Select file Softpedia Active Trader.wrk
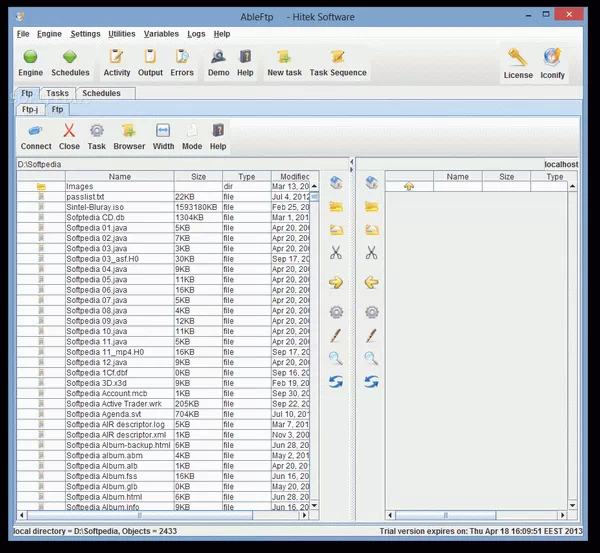The height and width of the screenshot is (553, 600). [x=163, y=404]
